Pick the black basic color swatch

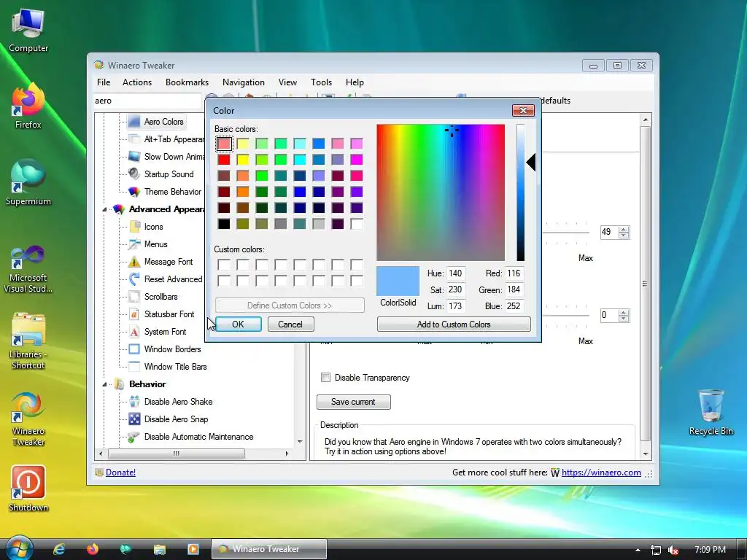pos(224,224)
